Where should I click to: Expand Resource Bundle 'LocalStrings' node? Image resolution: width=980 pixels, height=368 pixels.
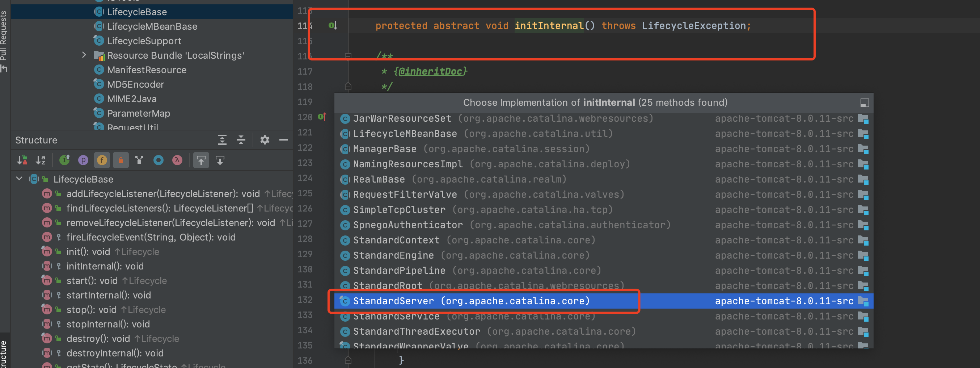click(x=84, y=55)
